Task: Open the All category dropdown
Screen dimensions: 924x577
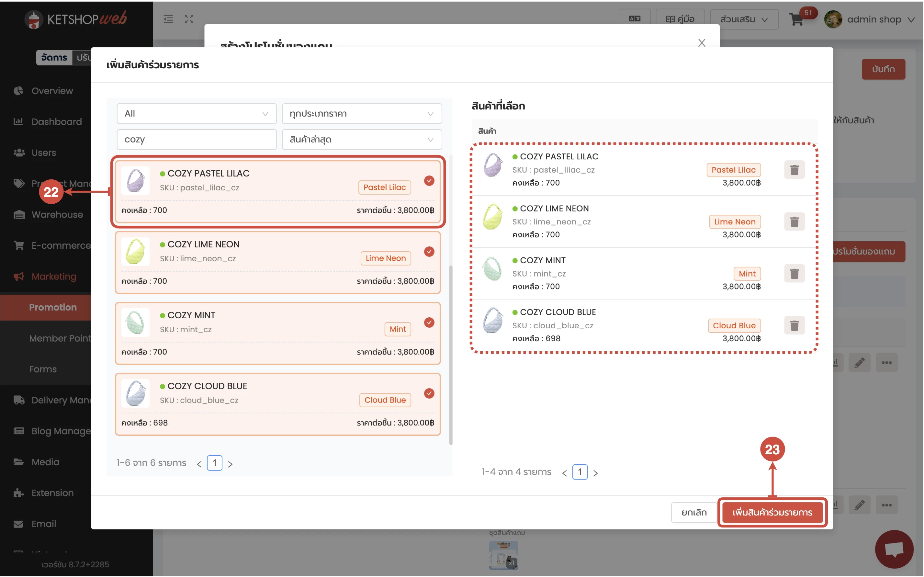Action: [x=197, y=114]
